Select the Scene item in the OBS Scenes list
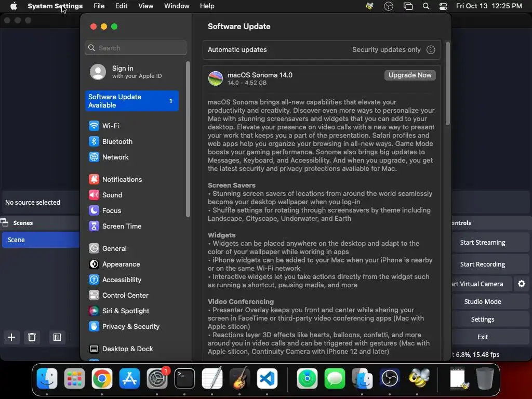This screenshot has height=399, width=532. click(41, 240)
